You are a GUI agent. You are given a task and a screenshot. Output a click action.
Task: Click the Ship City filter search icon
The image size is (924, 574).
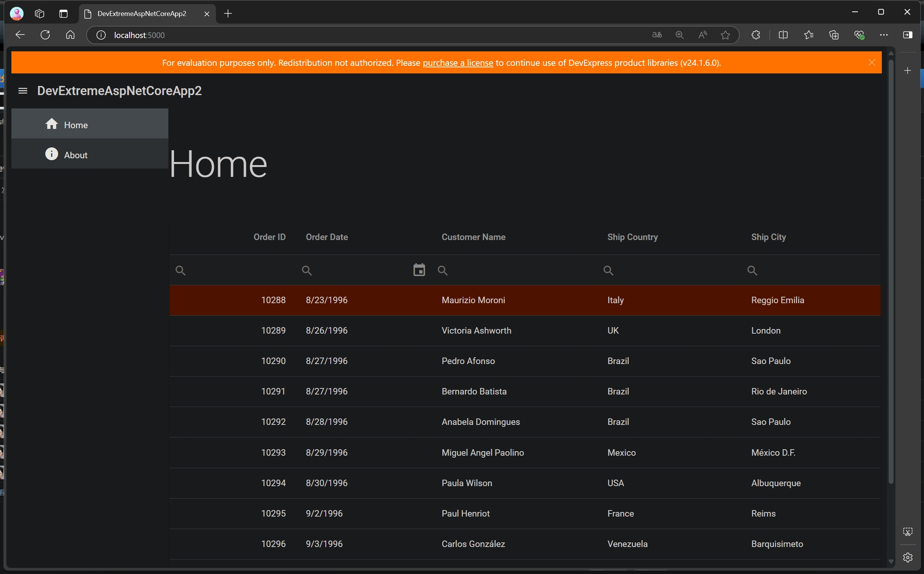(x=752, y=270)
